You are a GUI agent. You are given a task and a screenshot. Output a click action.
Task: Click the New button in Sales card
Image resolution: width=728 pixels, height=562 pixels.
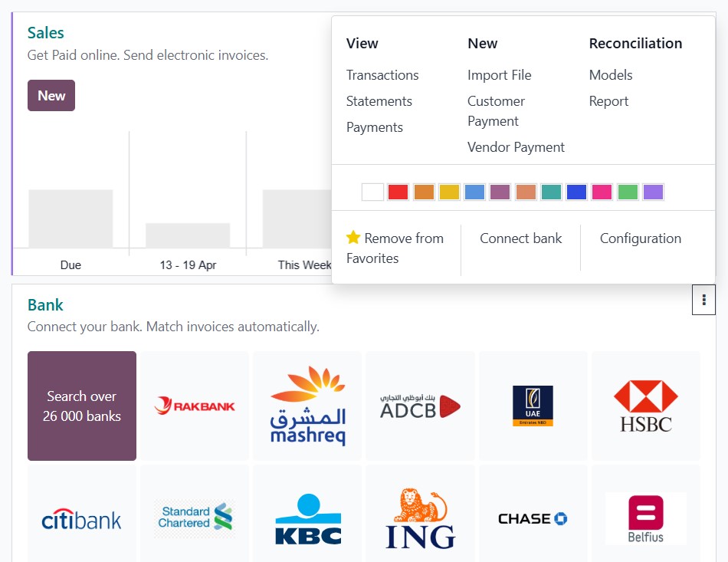pos(51,95)
